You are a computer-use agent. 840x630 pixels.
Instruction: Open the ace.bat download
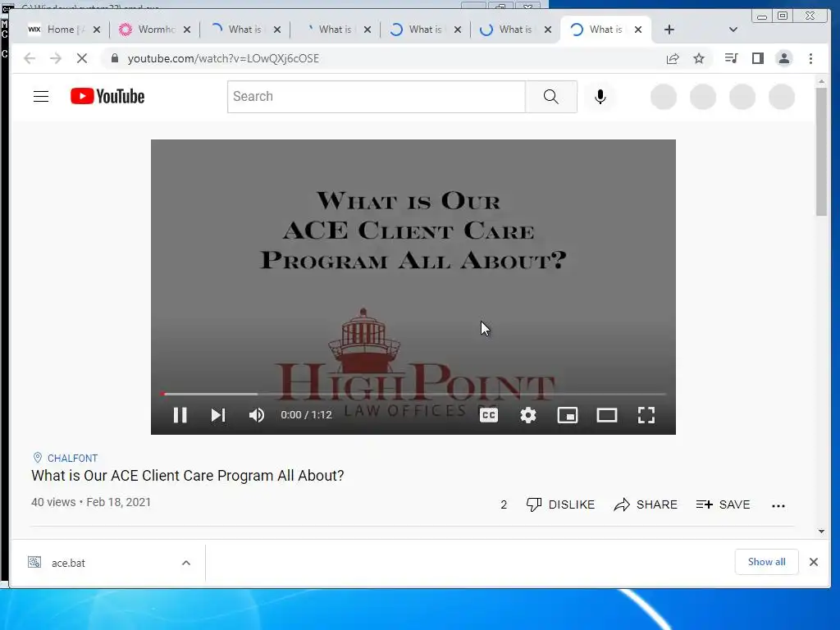[x=68, y=563]
